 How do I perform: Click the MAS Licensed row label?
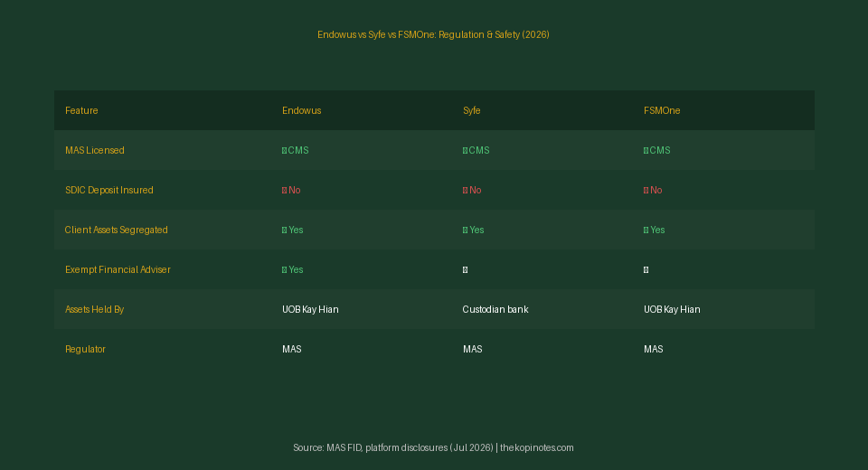[95, 151]
